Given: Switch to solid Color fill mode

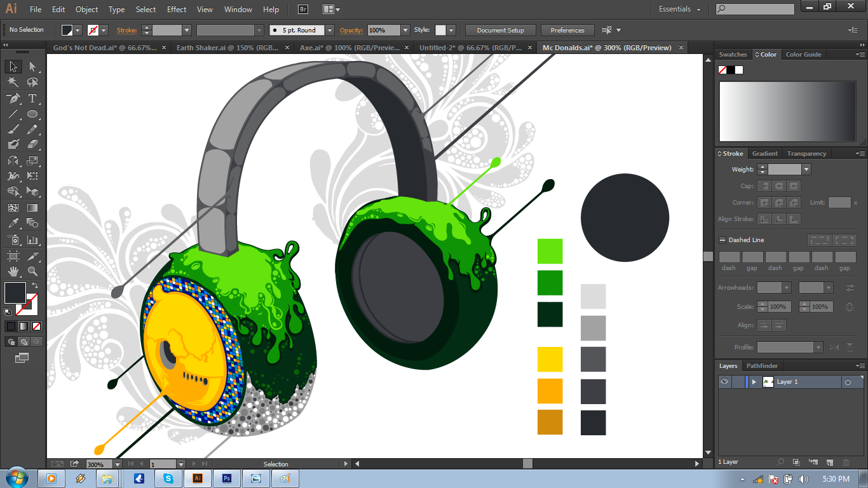Looking at the screenshot, I should 11,326.
